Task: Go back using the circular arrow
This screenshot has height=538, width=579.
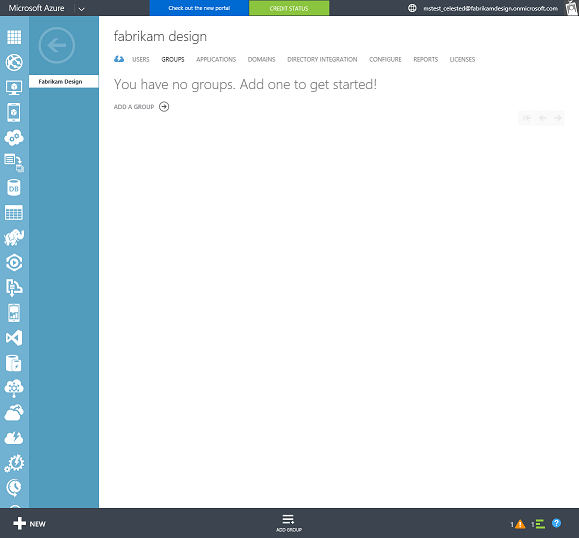Action: [x=56, y=45]
